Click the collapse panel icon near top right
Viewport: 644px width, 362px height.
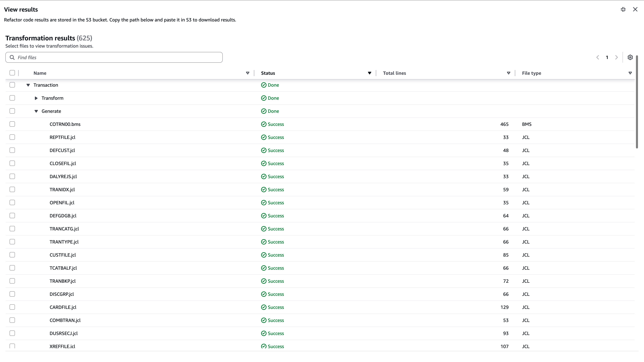623,9
